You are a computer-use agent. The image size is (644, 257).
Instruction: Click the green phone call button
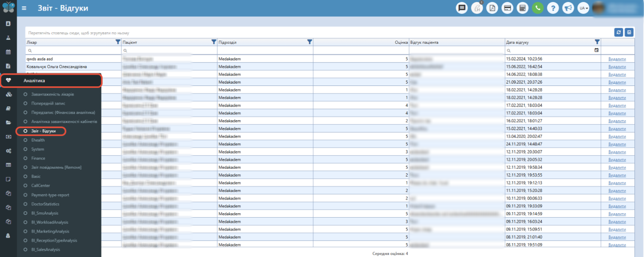[538, 8]
